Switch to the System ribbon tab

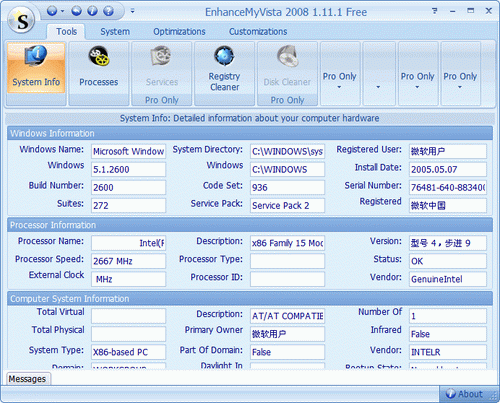(115, 32)
